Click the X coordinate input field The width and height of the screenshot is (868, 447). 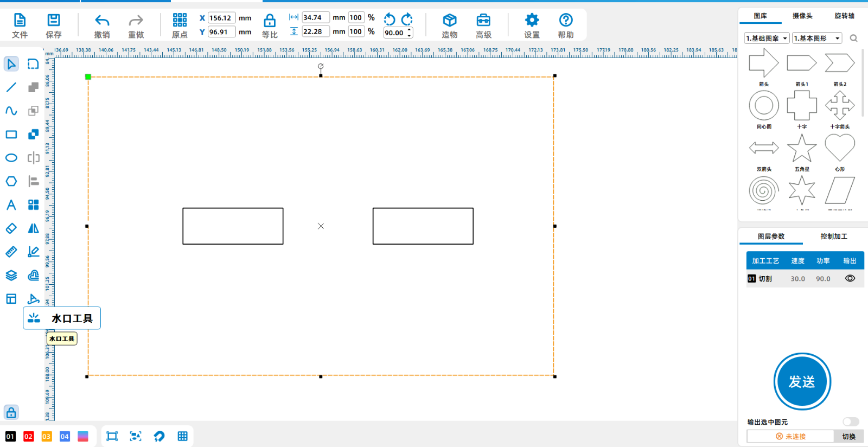[x=221, y=18]
